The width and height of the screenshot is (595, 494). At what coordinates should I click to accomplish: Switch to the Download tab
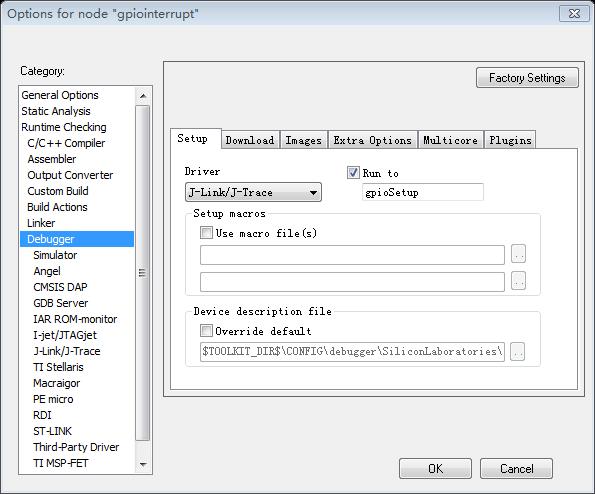250,140
